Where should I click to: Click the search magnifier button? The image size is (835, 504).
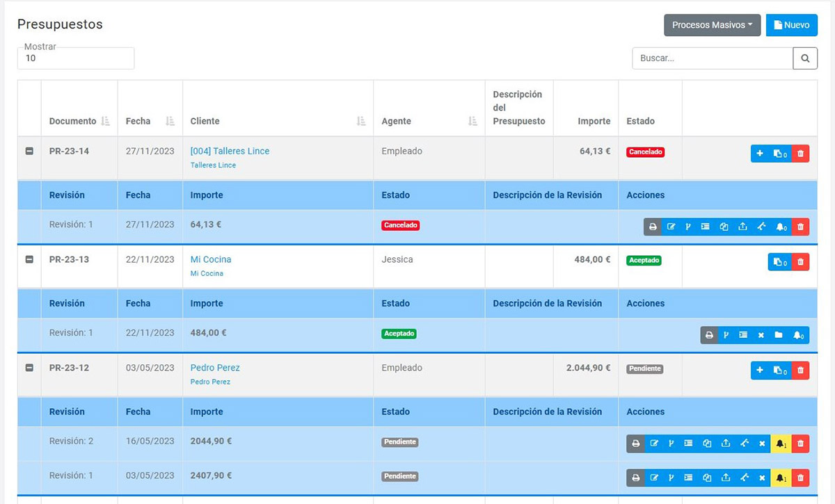pyautogui.click(x=805, y=58)
